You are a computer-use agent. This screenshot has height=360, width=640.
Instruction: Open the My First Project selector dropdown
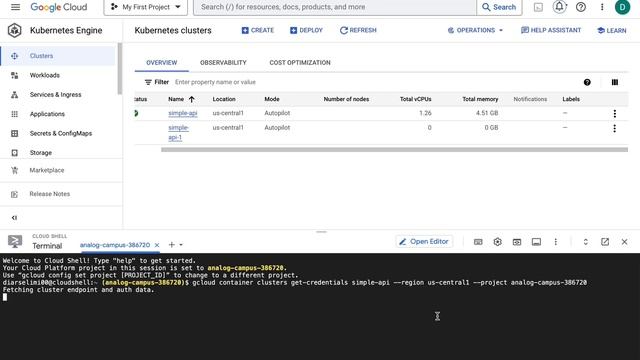click(x=146, y=7)
